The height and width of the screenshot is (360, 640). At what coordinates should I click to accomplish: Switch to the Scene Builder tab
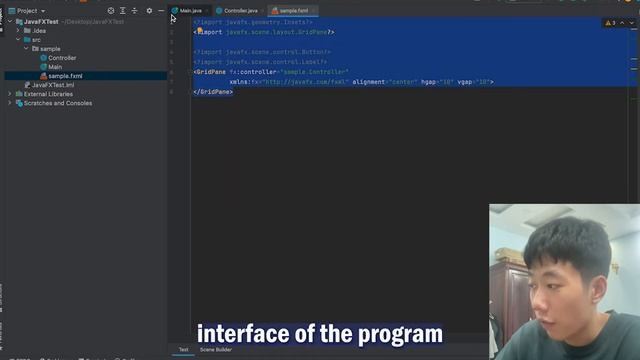click(216, 349)
